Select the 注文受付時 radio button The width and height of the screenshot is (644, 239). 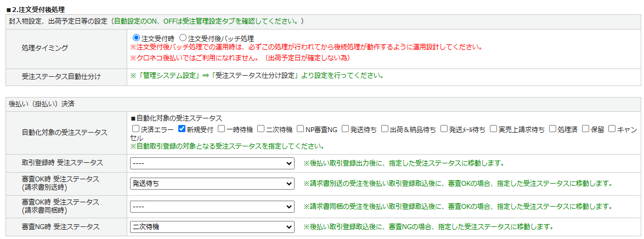pos(137,38)
